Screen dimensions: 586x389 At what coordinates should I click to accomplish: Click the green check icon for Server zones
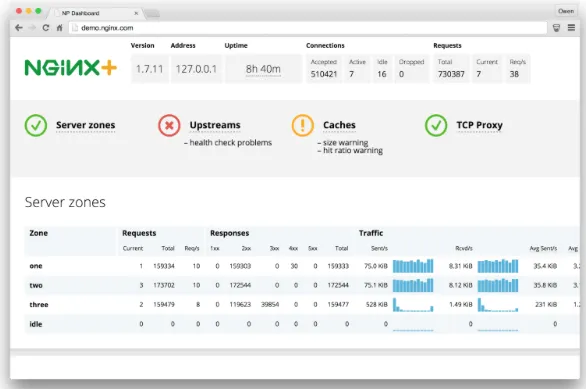36,125
